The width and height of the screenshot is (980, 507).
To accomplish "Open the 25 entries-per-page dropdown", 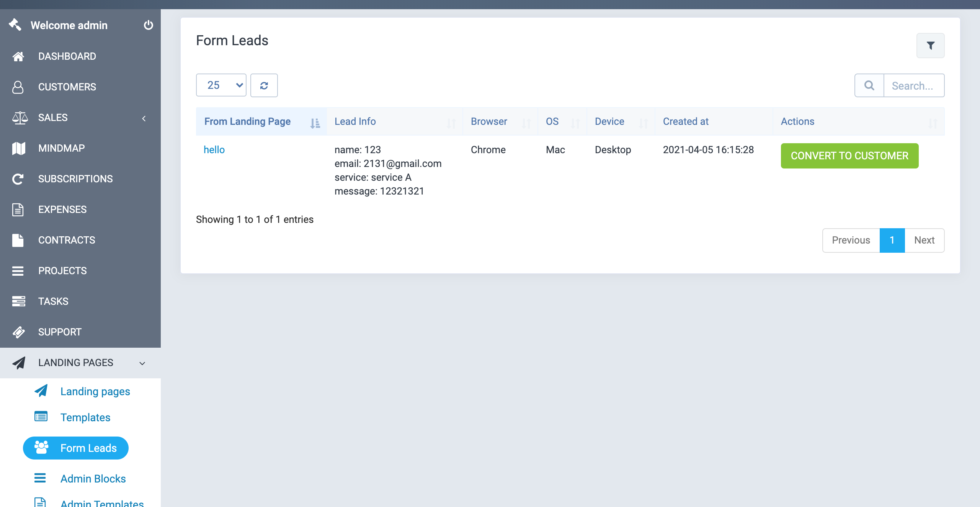I will tap(221, 85).
